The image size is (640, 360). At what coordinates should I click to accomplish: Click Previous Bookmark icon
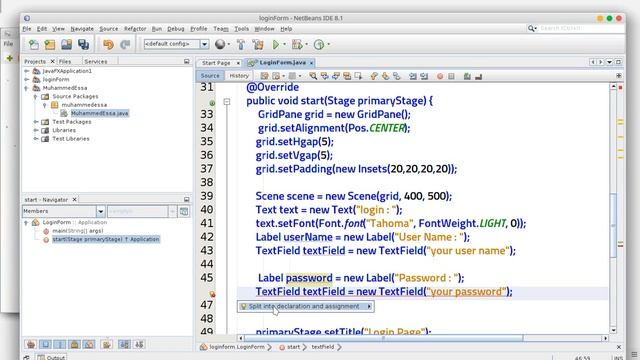tap(374, 76)
